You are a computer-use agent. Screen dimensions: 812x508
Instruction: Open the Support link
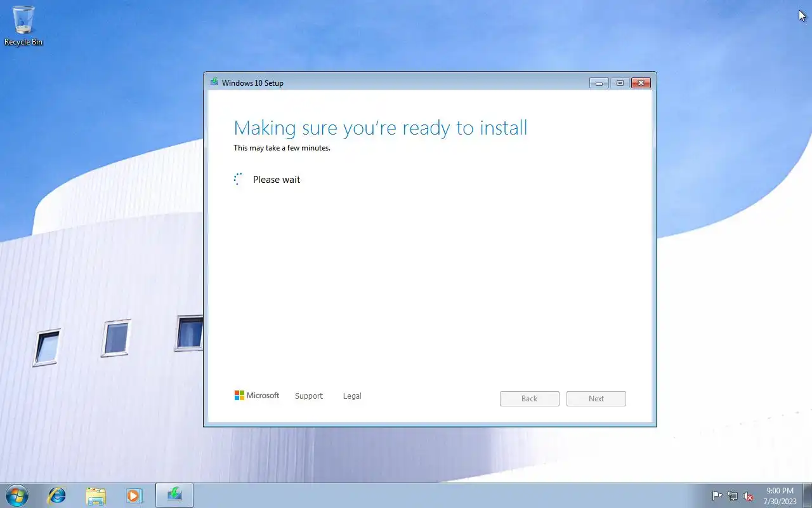309,396
